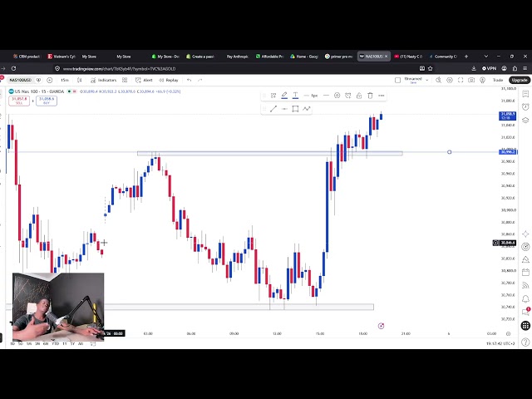Image resolution: width=532 pixels, height=399 pixels.
Task: Open chats icon with red badge
Action: 525,312
